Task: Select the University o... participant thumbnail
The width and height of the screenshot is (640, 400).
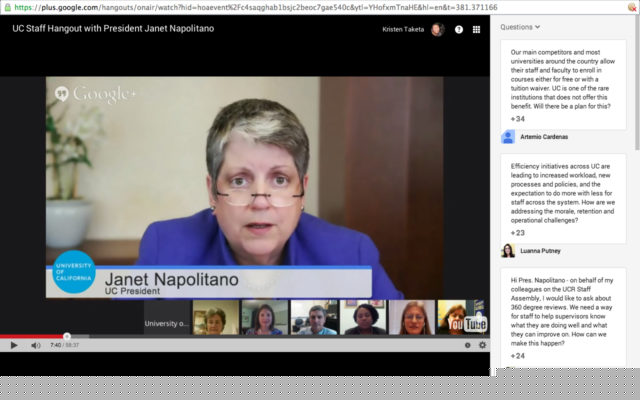Action: pyautogui.click(x=166, y=323)
